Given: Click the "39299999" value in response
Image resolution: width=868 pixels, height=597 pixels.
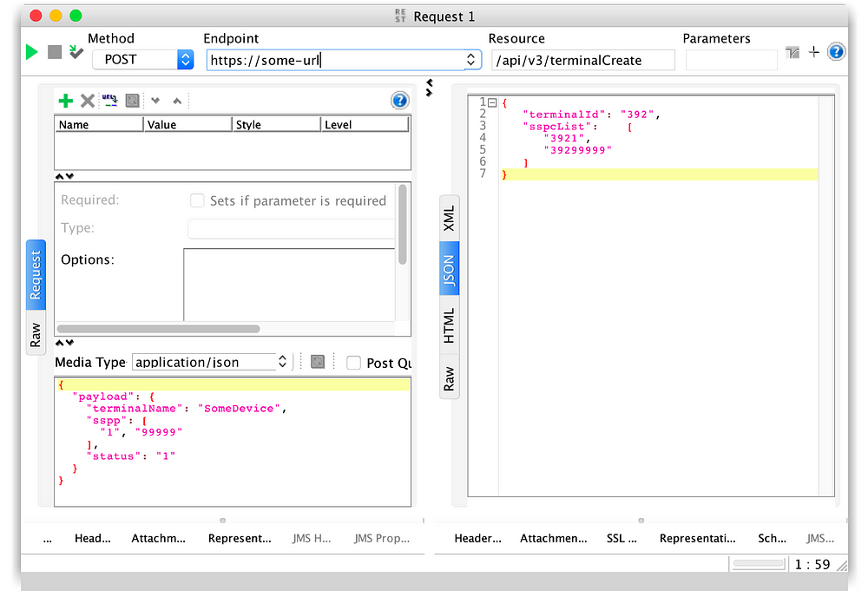Looking at the screenshot, I should pyautogui.click(x=577, y=150).
